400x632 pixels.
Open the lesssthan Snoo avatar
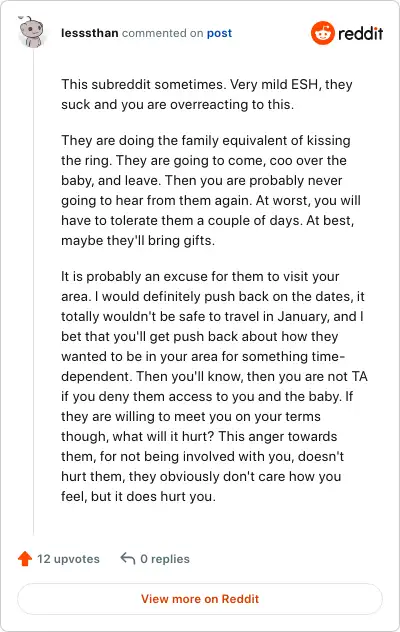(30, 32)
